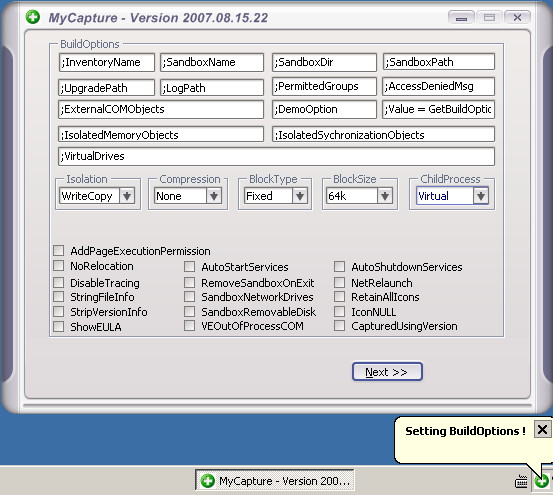This screenshot has width=553, height=495.
Task: Check the IconNULL option
Action: click(x=339, y=311)
